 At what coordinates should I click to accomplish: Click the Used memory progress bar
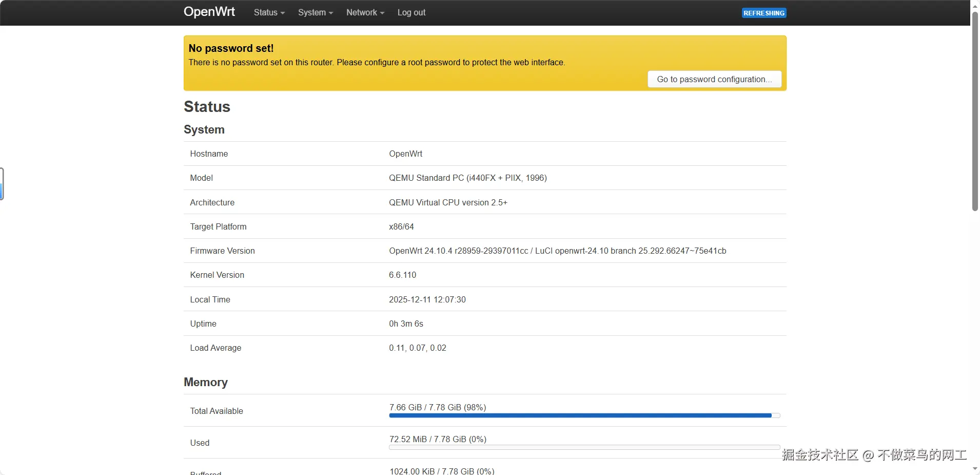584,447
